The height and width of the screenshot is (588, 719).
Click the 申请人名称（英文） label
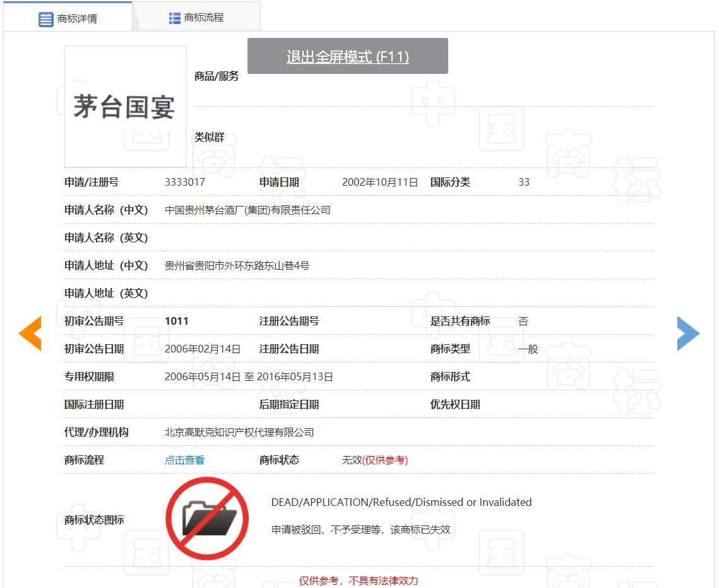coord(107,237)
